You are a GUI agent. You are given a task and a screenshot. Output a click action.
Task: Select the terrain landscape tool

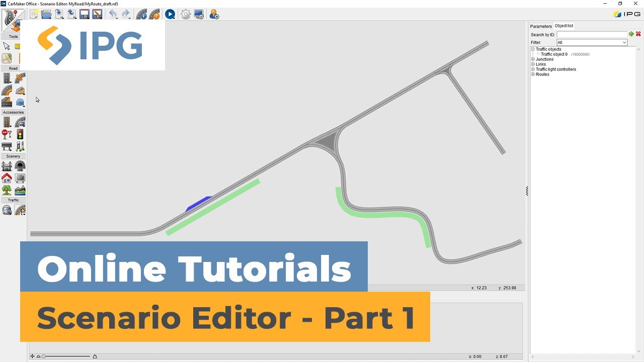click(20, 190)
